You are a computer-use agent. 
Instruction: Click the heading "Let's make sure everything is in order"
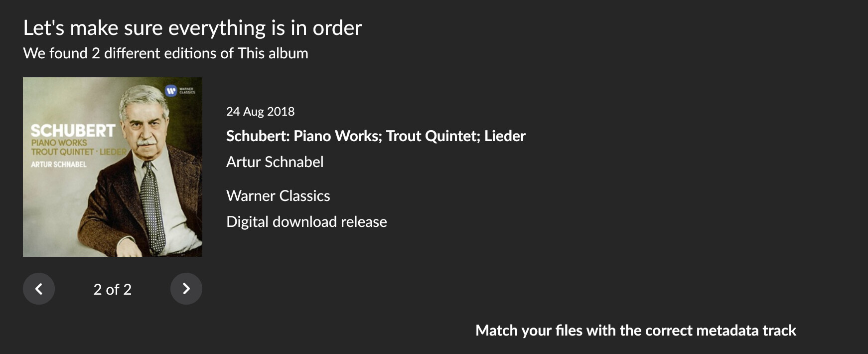192,28
